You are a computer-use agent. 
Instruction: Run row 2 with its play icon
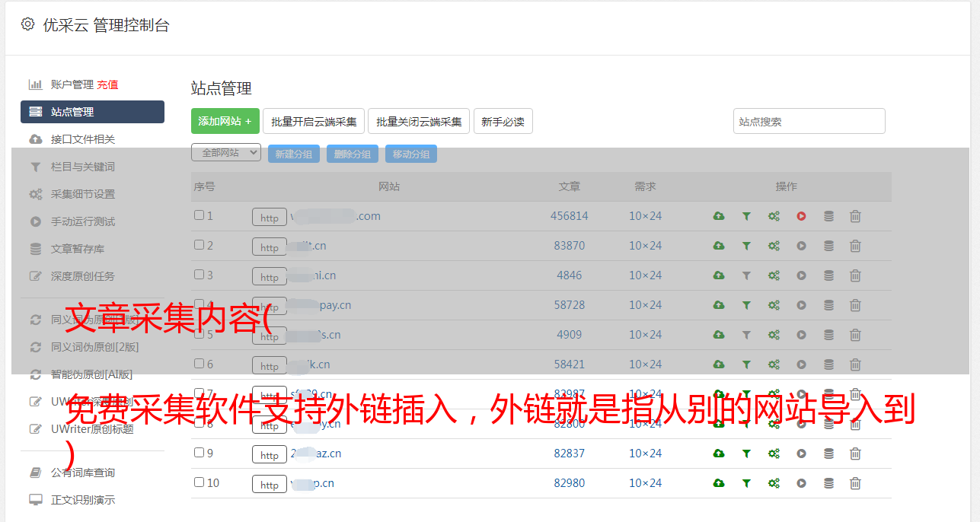pyautogui.click(x=801, y=246)
